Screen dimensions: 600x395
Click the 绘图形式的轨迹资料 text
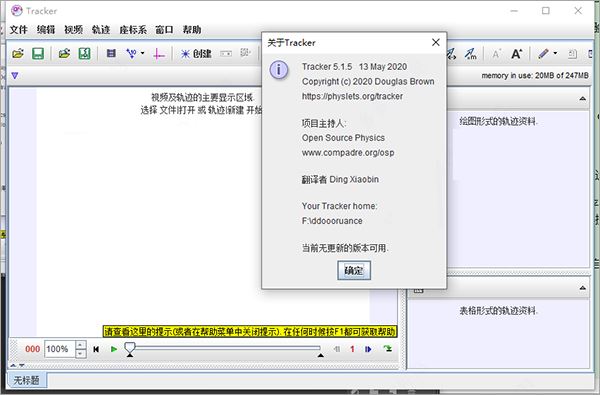[x=498, y=122]
